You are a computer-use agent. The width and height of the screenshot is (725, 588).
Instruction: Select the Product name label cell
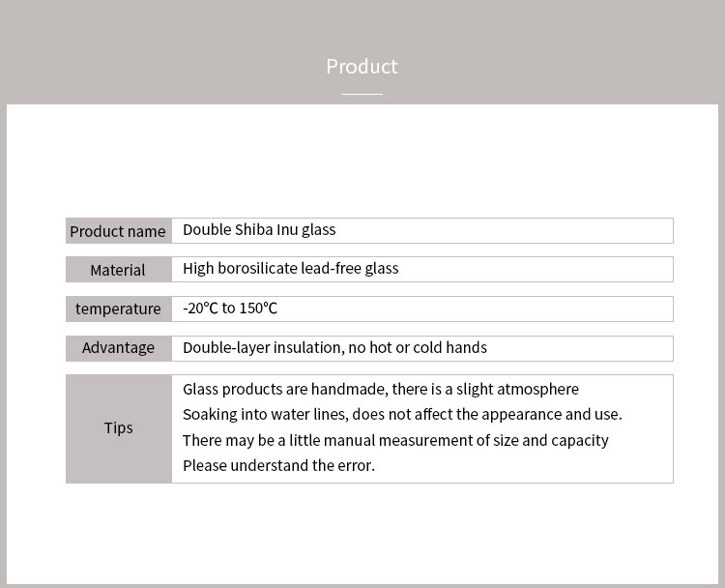[x=119, y=230]
